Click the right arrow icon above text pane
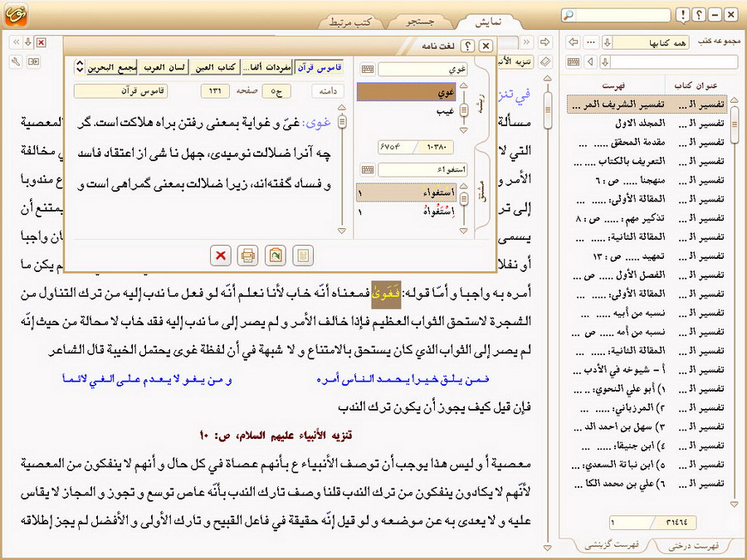The height and width of the screenshot is (560, 747). 545,42
